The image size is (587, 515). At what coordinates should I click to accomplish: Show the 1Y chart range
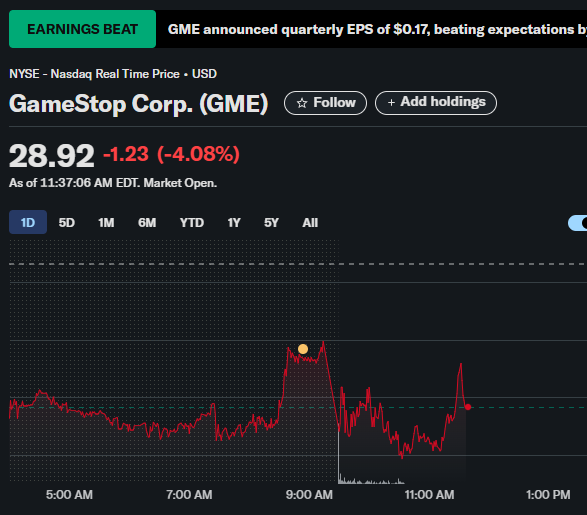coord(234,223)
